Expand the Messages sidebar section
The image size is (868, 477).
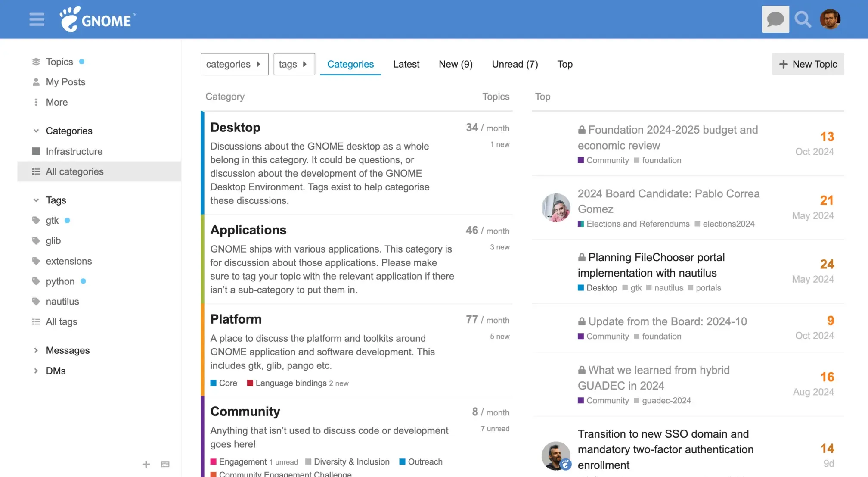(x=35, y=350)
